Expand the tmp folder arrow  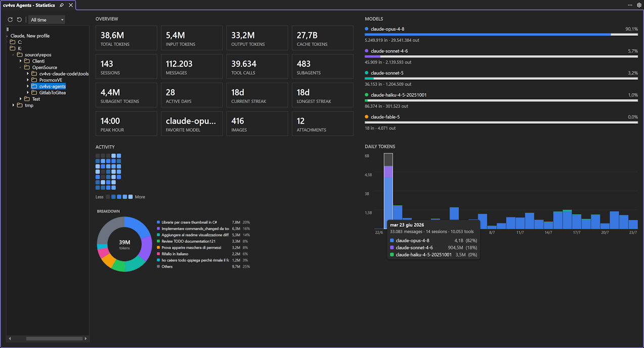click(x=14, y=105)
